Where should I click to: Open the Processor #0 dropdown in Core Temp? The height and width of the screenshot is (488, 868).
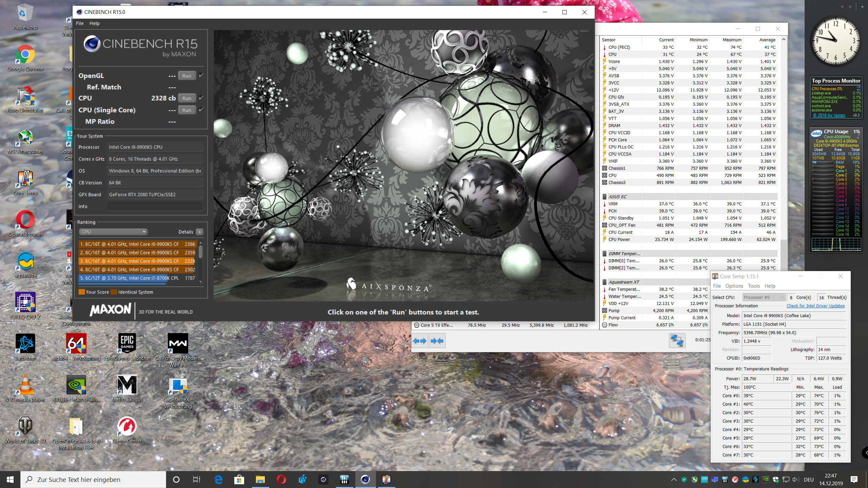tap(764, 297)
